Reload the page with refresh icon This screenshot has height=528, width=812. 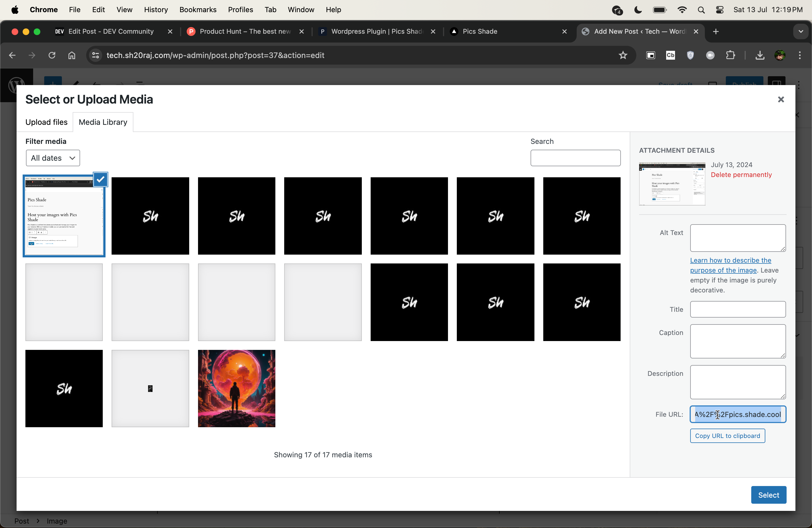(52, 55)
